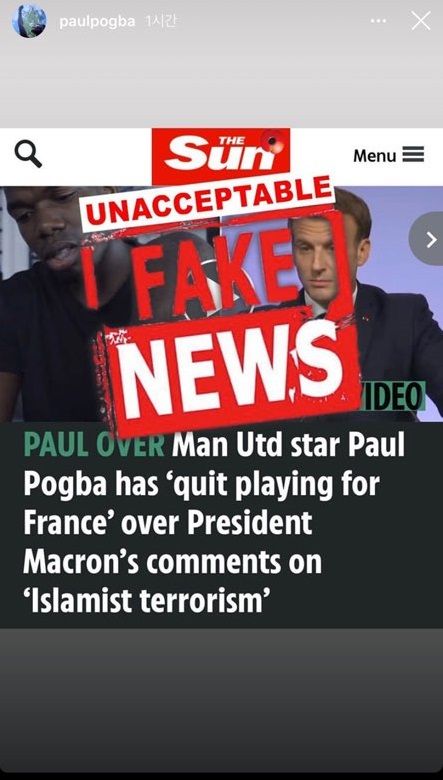Tap the hamburger menu icon beside Menu
443x780 pixels.
coord(413,155)
